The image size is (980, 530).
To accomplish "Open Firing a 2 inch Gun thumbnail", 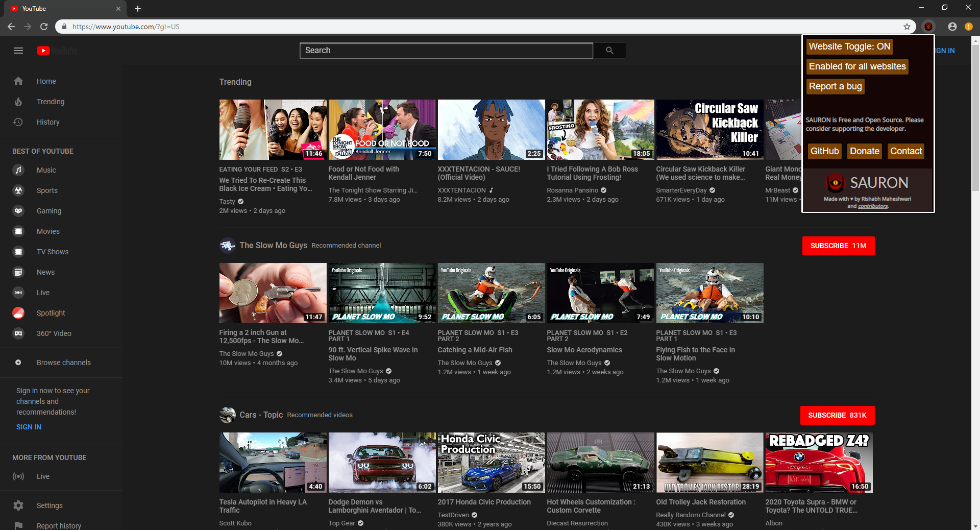I will [x=273, y=293].
